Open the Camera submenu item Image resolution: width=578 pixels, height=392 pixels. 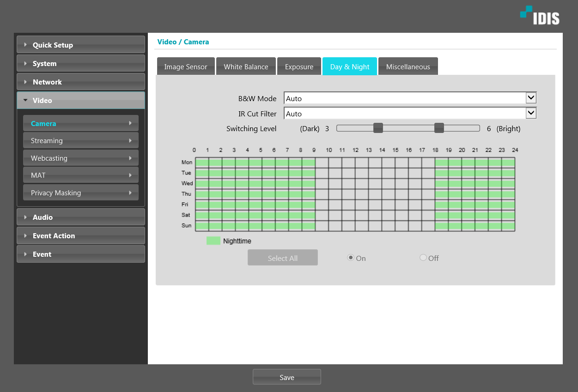(x=81, y=123)
